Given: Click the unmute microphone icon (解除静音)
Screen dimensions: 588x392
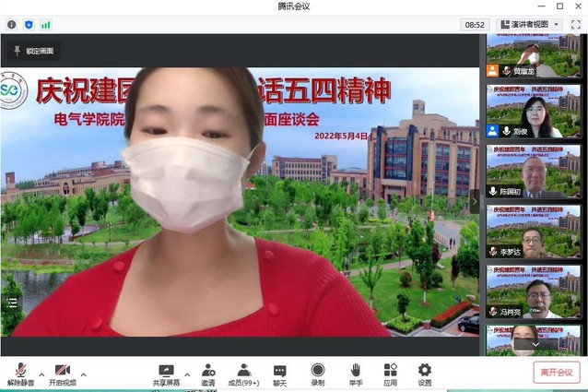Looking at the screenshot, I should 20,371.
